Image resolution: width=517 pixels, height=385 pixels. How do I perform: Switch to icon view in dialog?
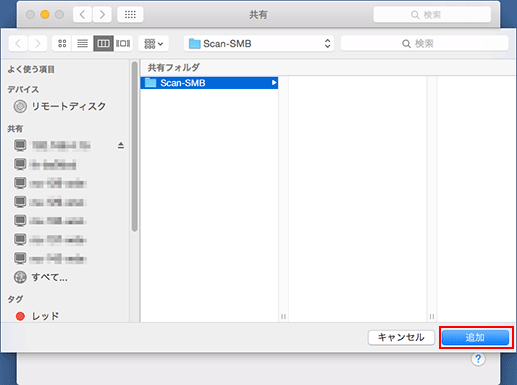(62, 43)
